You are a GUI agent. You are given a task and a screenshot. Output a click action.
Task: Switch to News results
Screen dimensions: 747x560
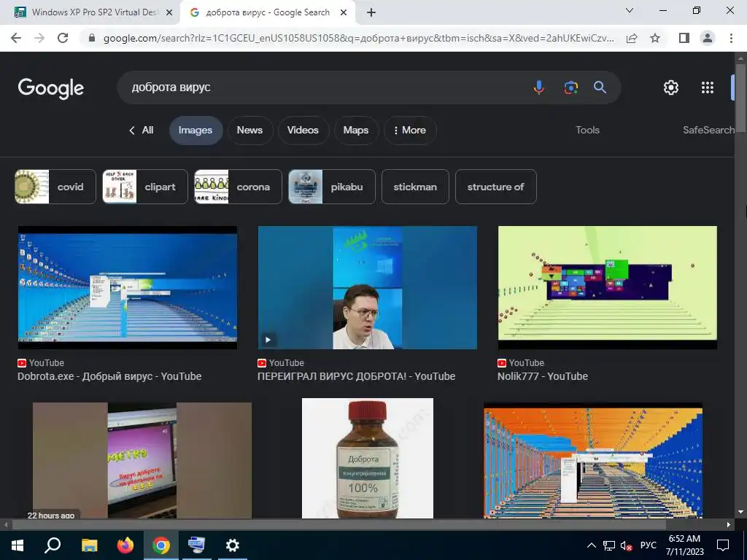(250, 130)
